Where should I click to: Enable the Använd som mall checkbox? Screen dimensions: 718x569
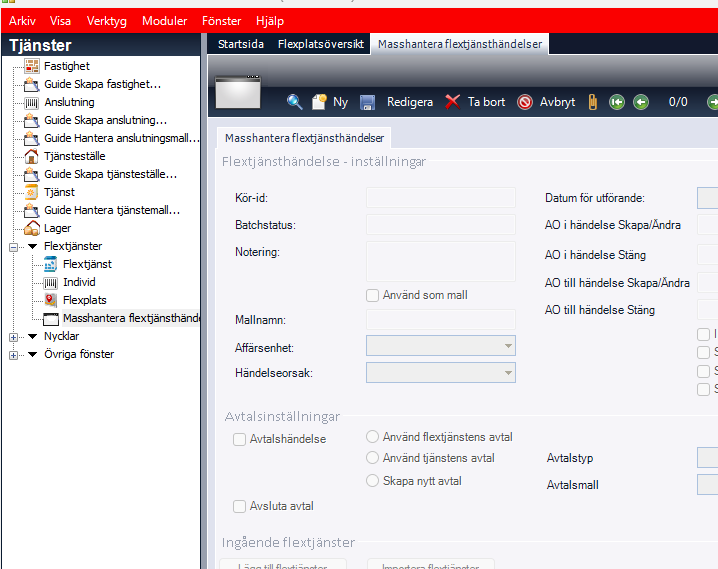(x=373, y=295)
